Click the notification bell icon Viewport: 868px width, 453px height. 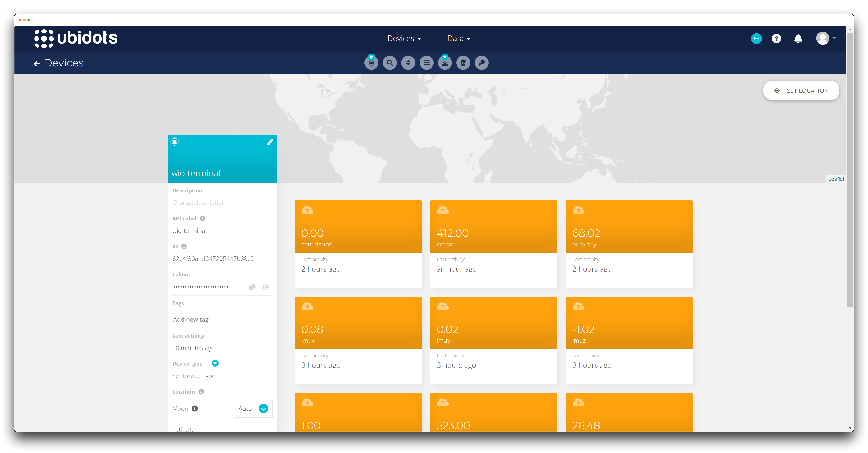click(x=798, y=38)
